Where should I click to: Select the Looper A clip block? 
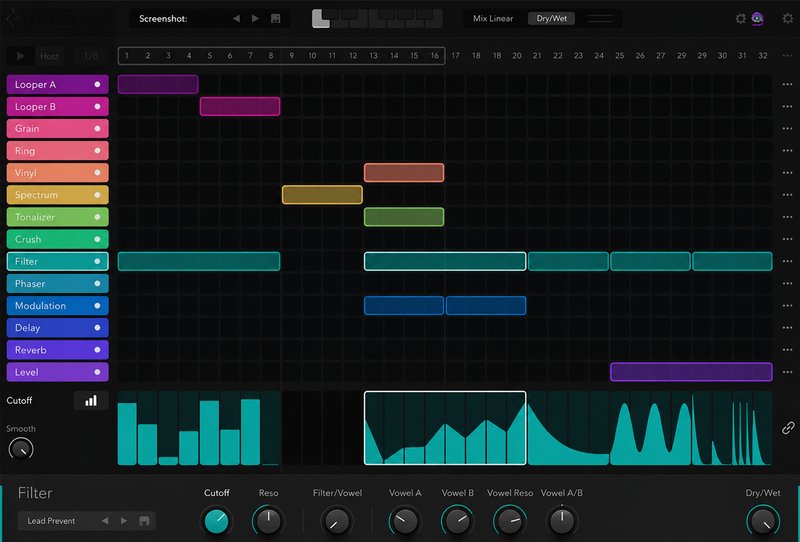point(158,84)
